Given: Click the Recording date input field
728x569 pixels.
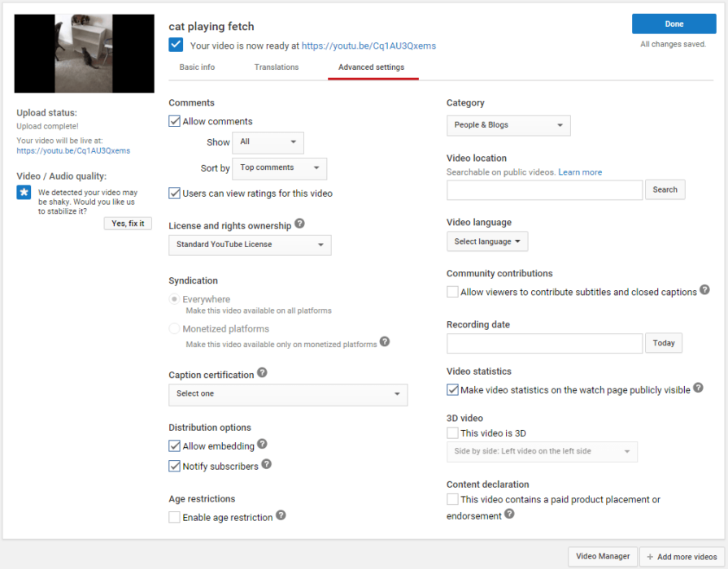Looking at the screenshot, I should [x=543, y=343].
